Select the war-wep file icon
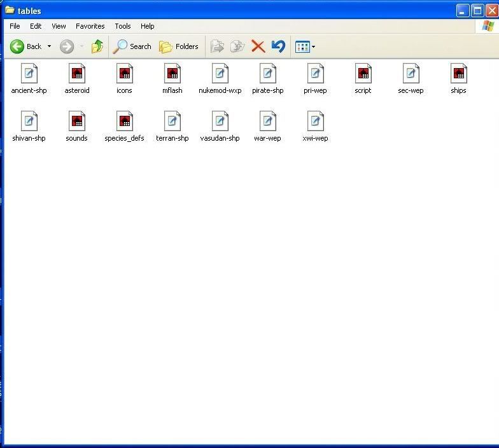The height and width of the screenshot is (448, 499). click(x=267, y=121)
